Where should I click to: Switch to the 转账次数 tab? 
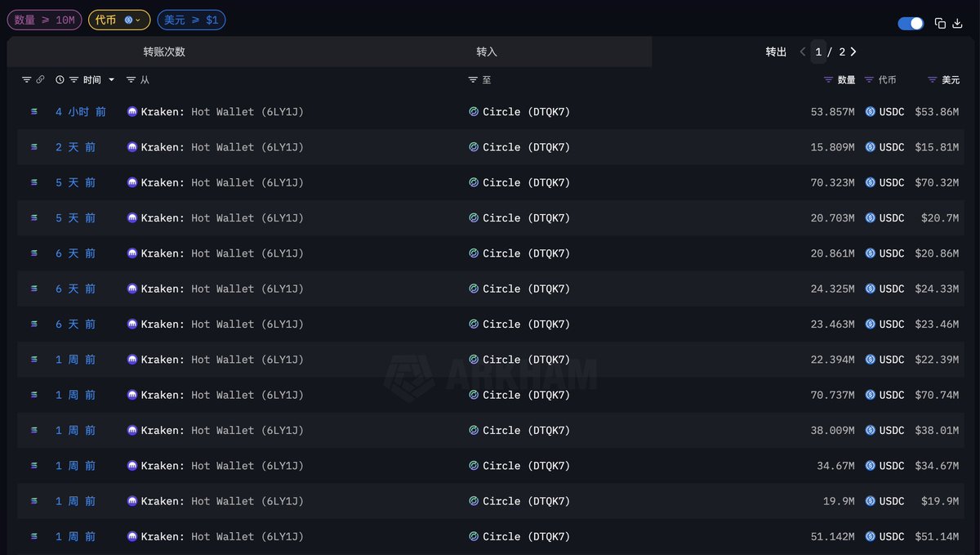[x=164, y=52]
